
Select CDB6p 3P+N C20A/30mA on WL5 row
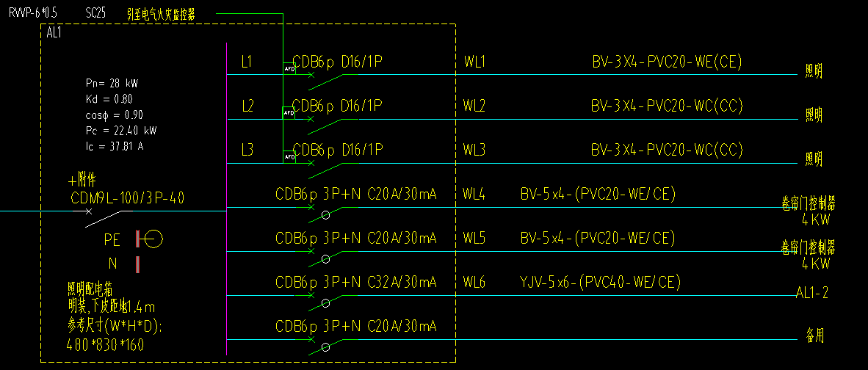click(356, 239)
